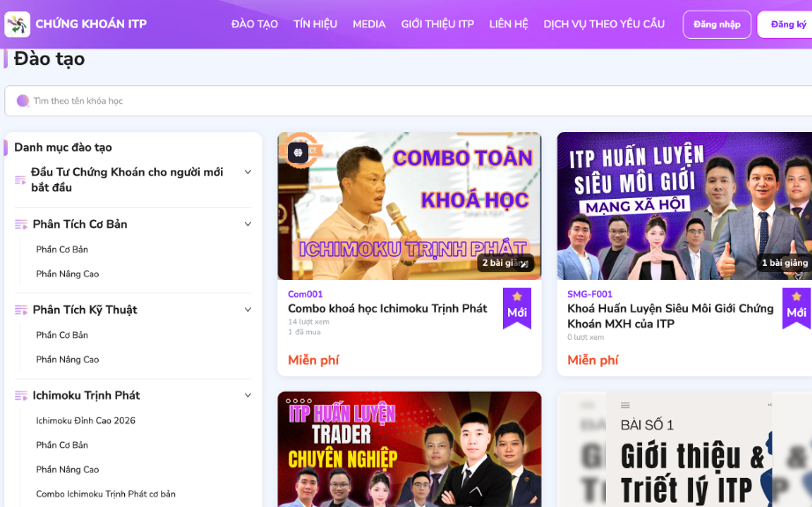Open Khoá Huấn Luyện Siêu Môi Giới title link
Screen dimensions: 812x507
(x=670, y=316)
